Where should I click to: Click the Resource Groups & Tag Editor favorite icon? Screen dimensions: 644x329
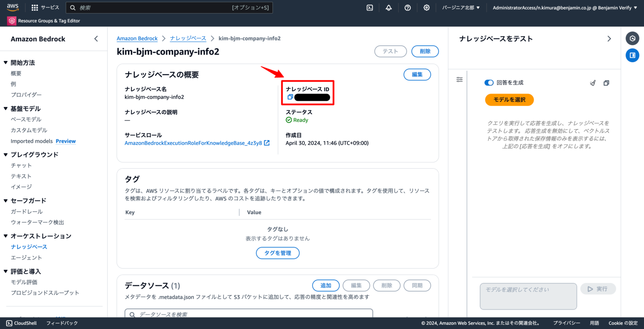point(11,21)
